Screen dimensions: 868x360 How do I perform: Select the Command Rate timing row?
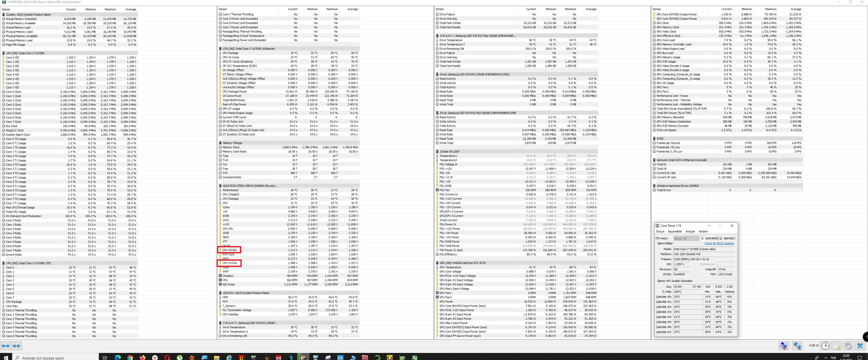pyautogui.click(x=288, y=177)
